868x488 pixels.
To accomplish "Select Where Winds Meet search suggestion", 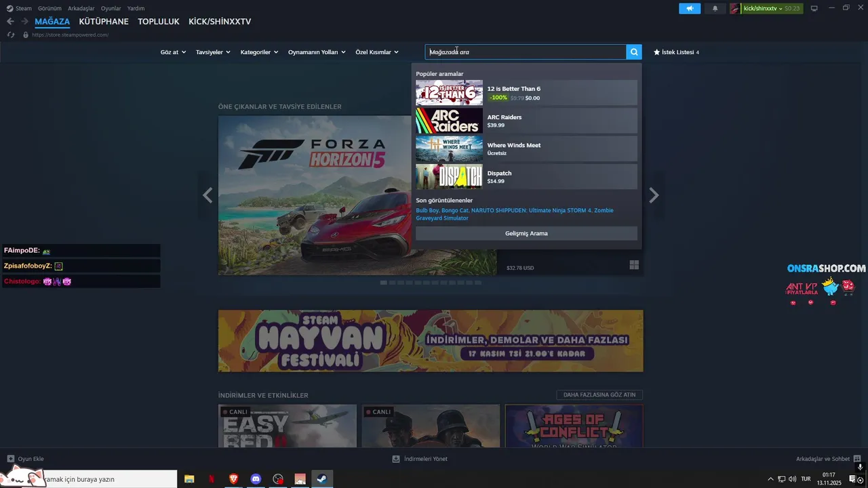I will [526, 148].
